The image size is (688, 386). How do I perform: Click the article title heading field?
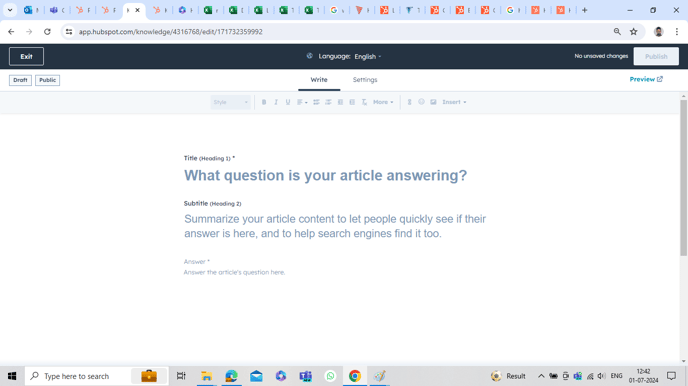click(326, 175)
